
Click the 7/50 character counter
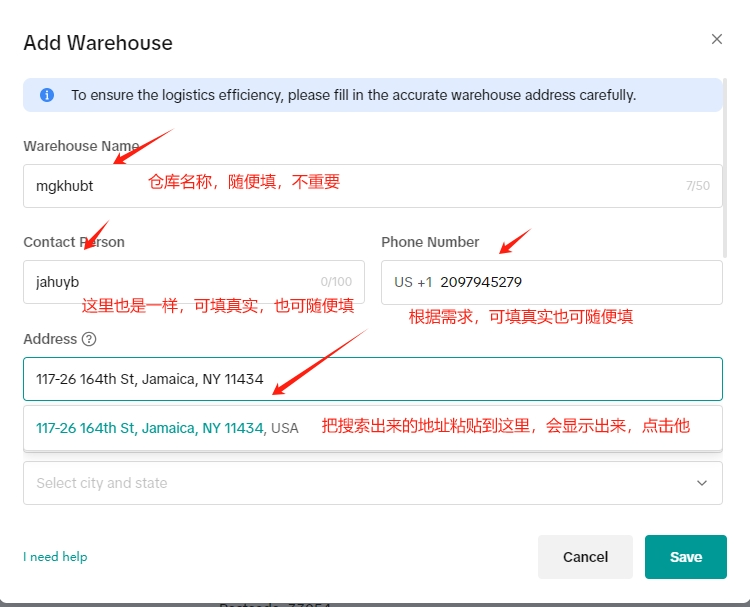(x=697, y=186)
